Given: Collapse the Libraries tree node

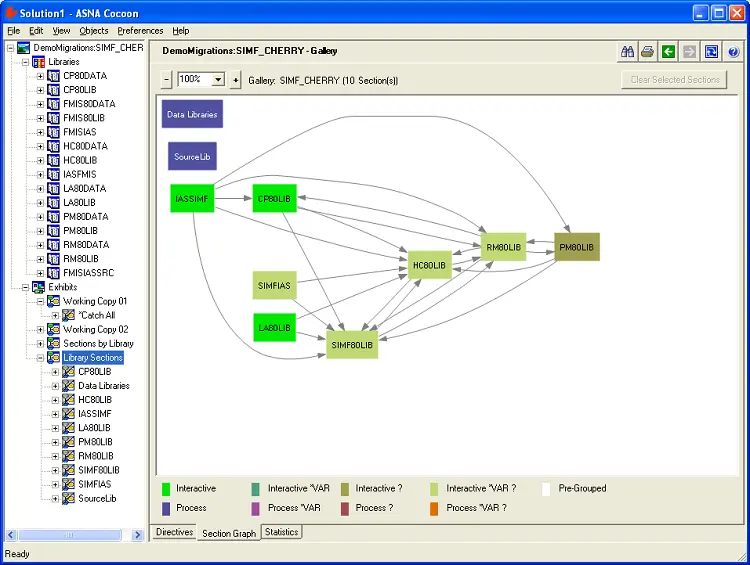Looking at the screenshot, I should tap(26, 62).
